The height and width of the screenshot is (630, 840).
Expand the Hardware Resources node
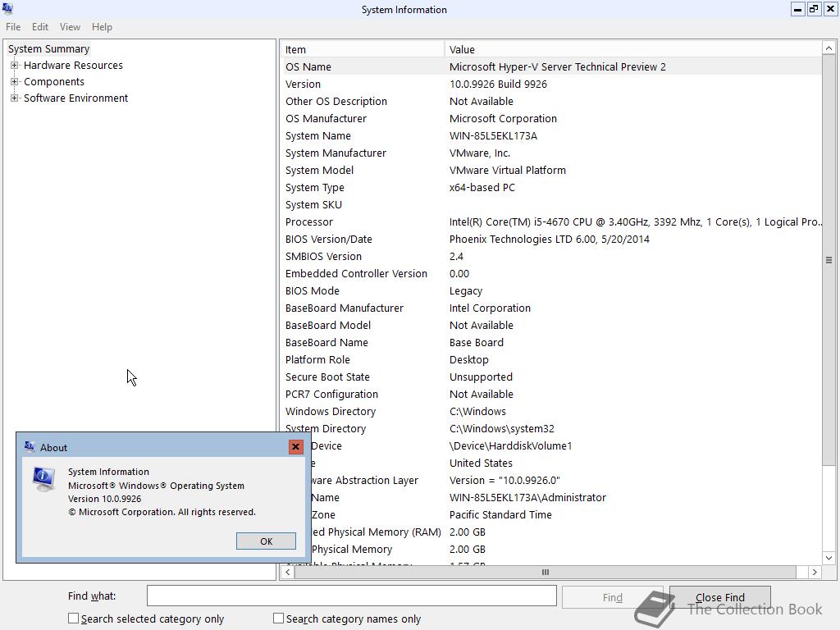pyautogui.click(x=15, y=66)
